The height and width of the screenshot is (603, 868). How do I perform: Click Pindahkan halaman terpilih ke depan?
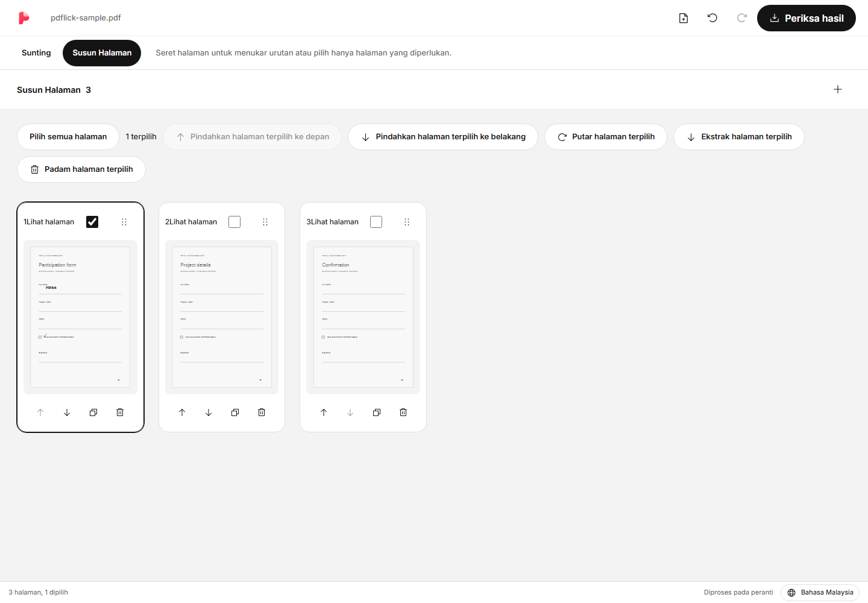pyautogui.click(x=253, y=137)
